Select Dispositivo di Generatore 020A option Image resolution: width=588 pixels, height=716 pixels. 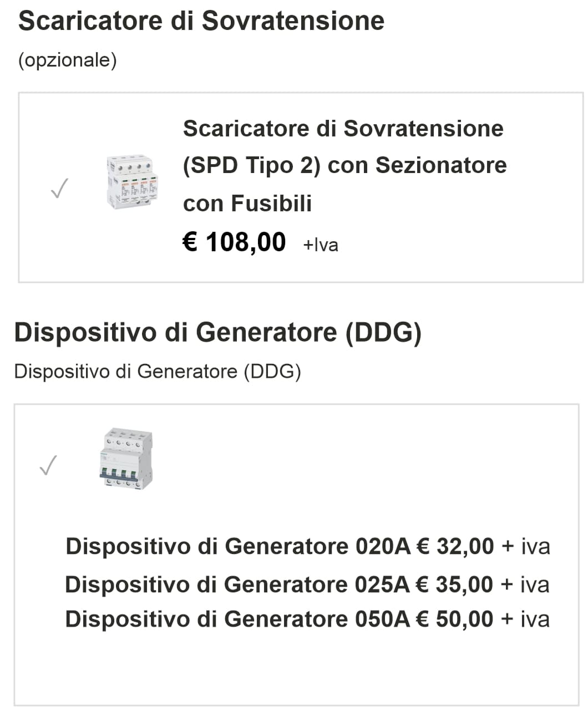point(237,546)
